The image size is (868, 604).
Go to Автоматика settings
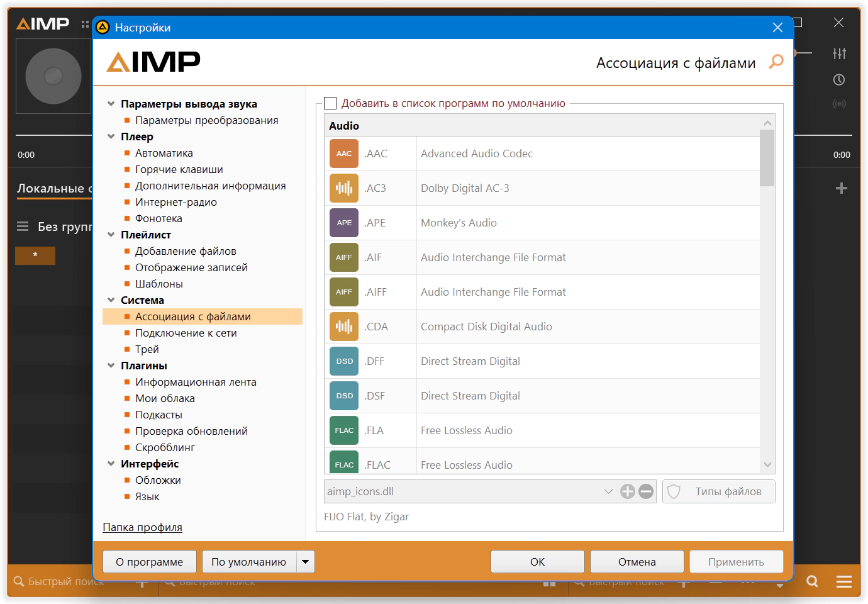point(164,153)
